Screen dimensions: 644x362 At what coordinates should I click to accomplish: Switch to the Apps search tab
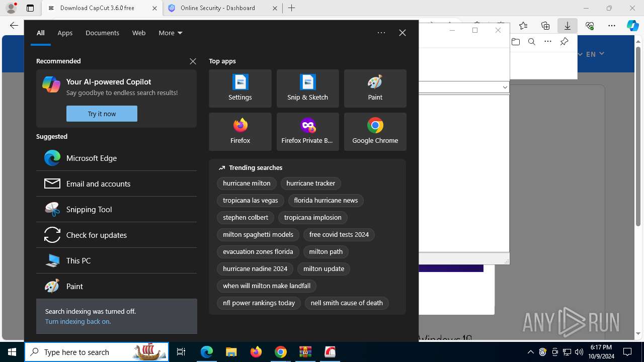pos(65,33)
